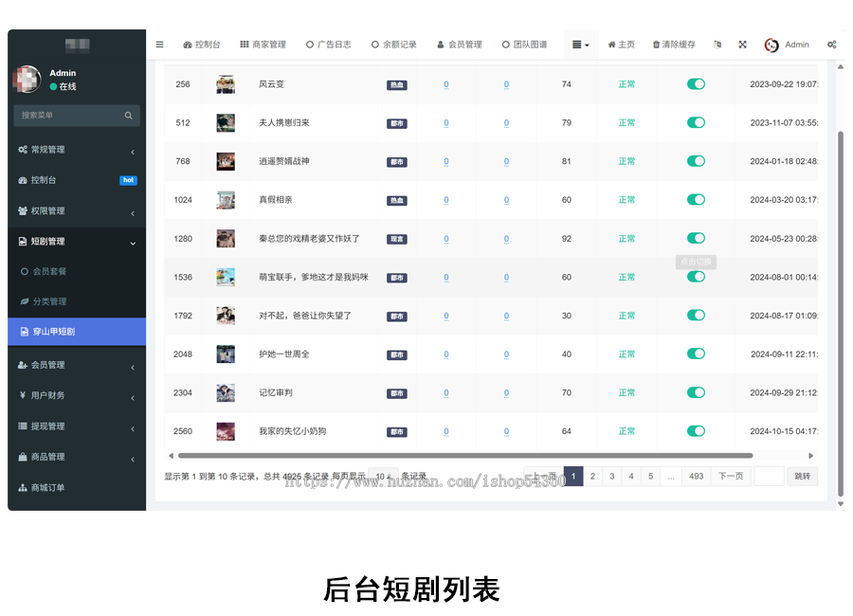Screen dimensions: 853x616
Task: Open the per-page count dropdown showing 10
Action: [x=384, y=476]
